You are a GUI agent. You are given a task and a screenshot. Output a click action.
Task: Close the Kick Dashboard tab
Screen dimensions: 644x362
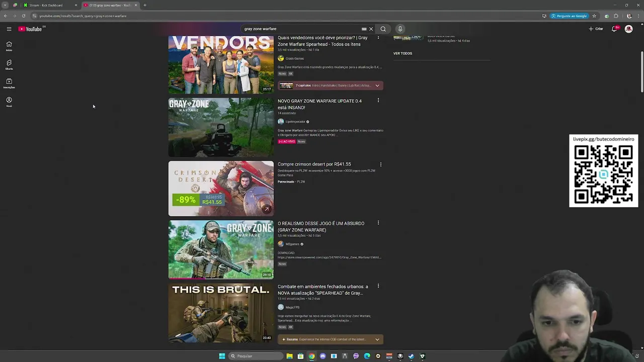click(x=76, y=5)
